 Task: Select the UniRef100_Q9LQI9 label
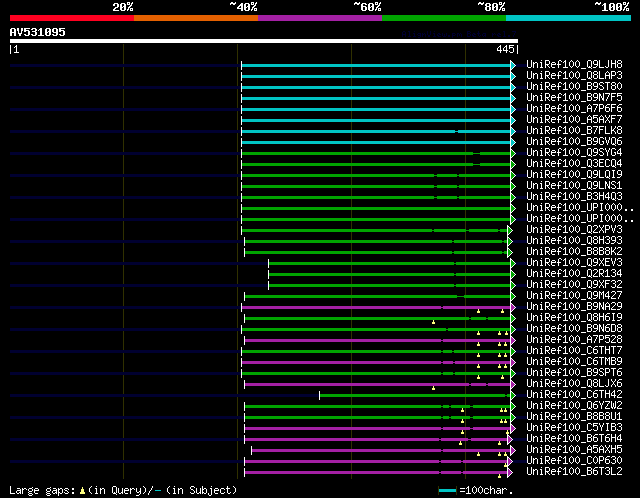pos(574,175)
